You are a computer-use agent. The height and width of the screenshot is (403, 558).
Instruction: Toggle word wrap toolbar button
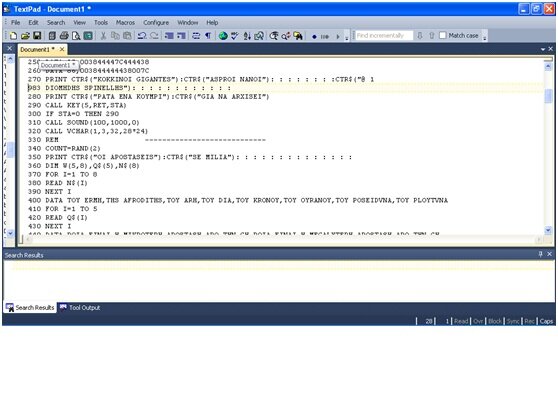point(196,36)
